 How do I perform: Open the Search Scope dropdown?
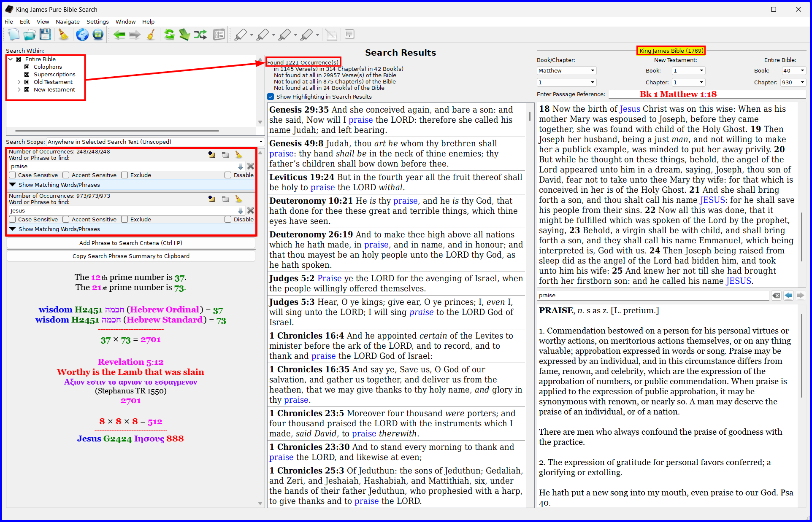155,142
